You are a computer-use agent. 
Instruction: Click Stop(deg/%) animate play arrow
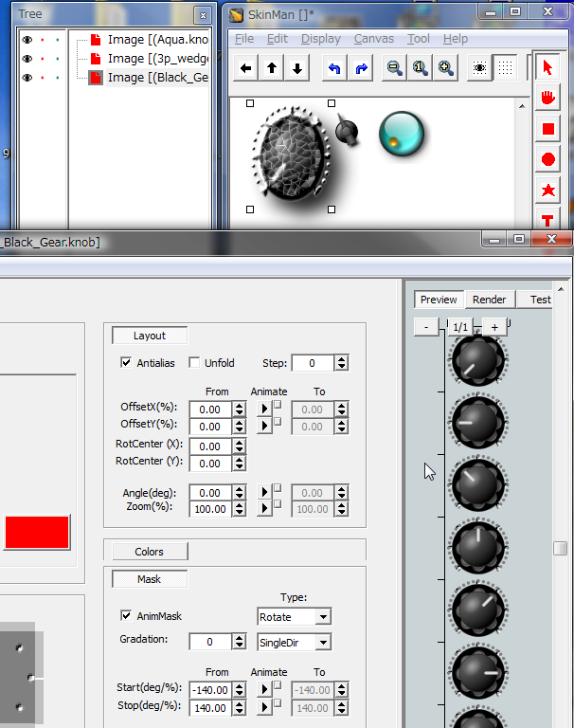pos(264,707)
